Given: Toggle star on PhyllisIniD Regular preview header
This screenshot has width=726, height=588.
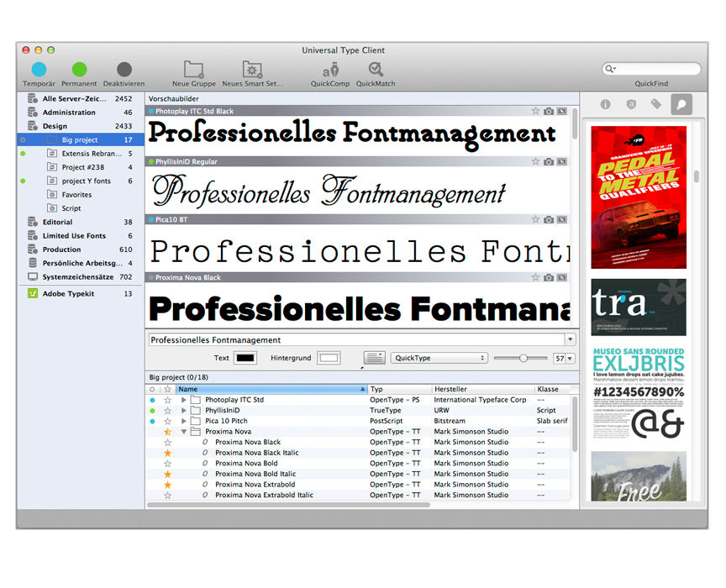Looking at the screenshot, I should tap(535, 161).
